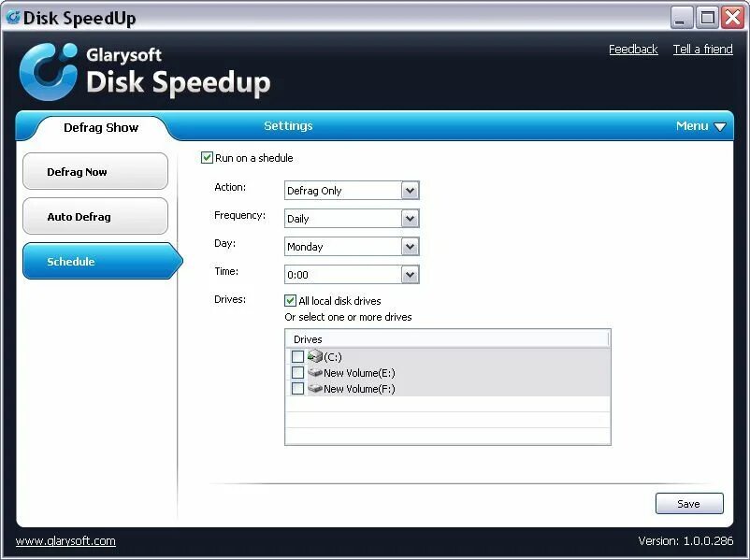The width and height of the screenshot is (750, 560).
Task: Click the New Volume(F:) label
Action: [x=359, y=389]
